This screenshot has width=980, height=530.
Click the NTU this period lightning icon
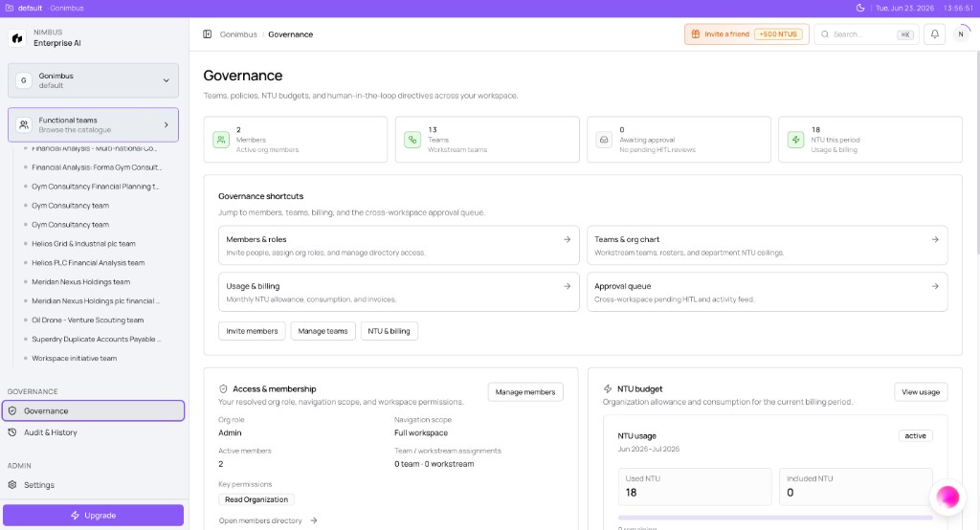click(795, 140)
